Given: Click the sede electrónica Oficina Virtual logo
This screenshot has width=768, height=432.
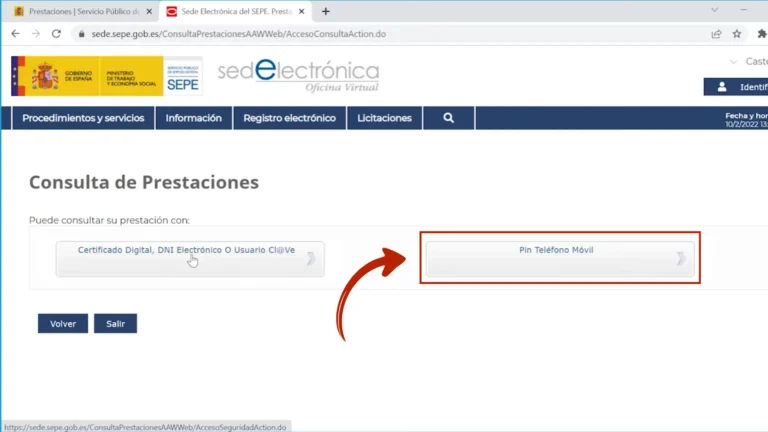Looking at the screenshot, I should tap(298, 76).
